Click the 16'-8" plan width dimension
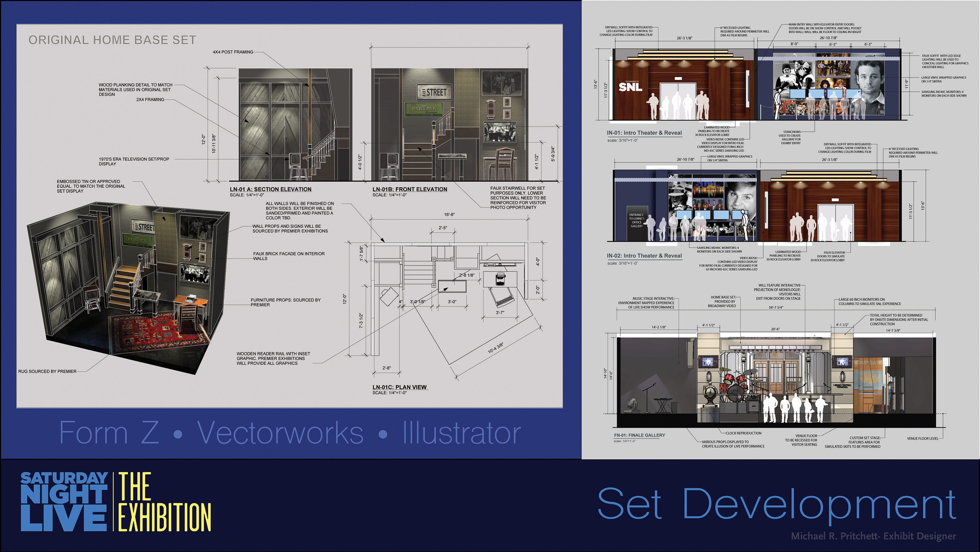Viewport: 980px width, 552px height. tap(449, 215)
